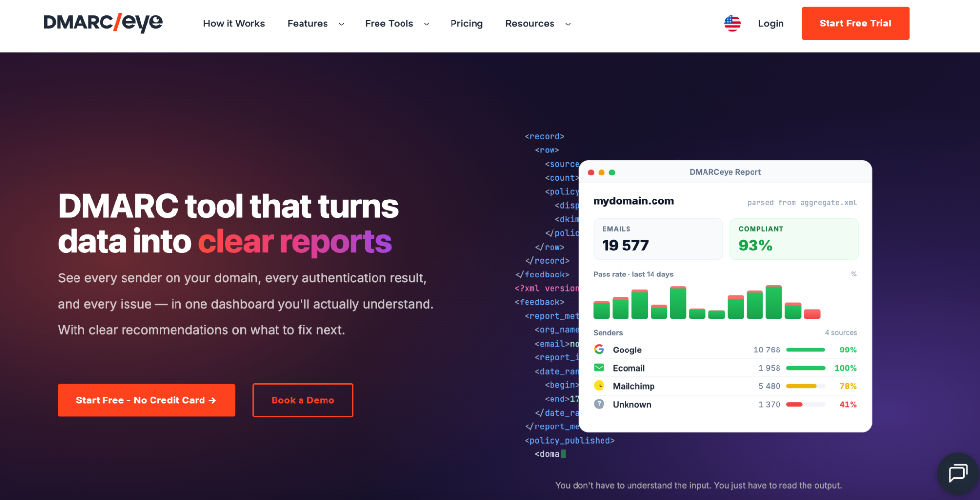Go to the Pricing page
The width and height of the screenshot is (980, 500).
467,23
